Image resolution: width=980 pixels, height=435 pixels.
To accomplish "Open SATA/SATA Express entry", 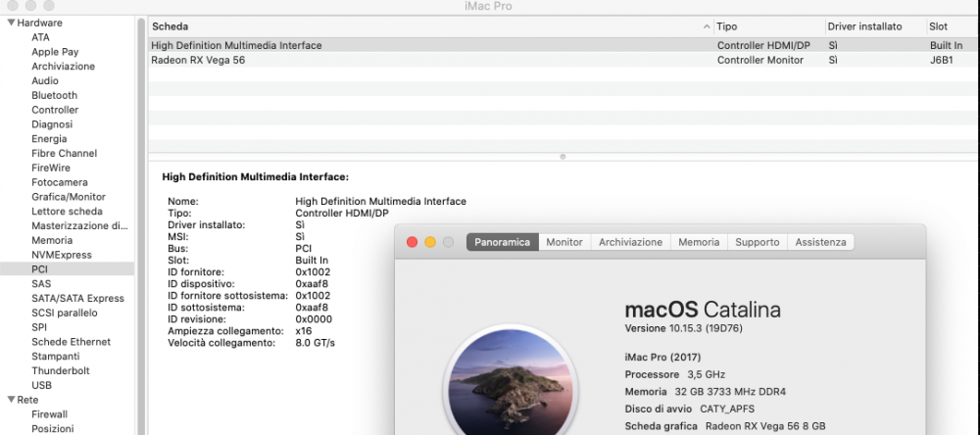I will tap(77, 298).
